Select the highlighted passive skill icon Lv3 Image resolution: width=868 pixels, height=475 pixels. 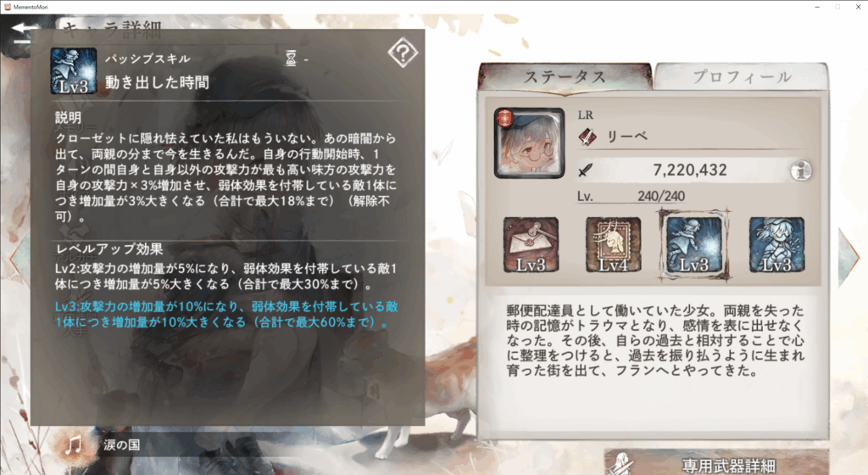[x=694, y=244]
